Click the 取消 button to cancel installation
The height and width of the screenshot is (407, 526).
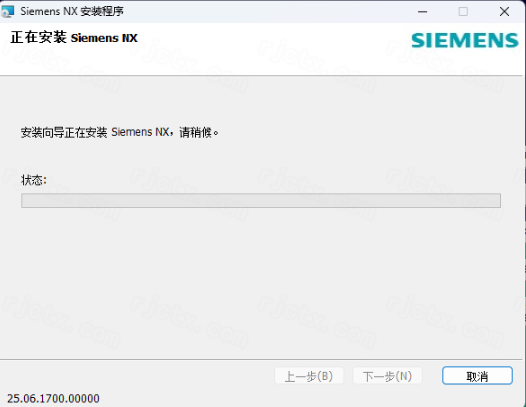pyautogui.click(x=477, y=376)
